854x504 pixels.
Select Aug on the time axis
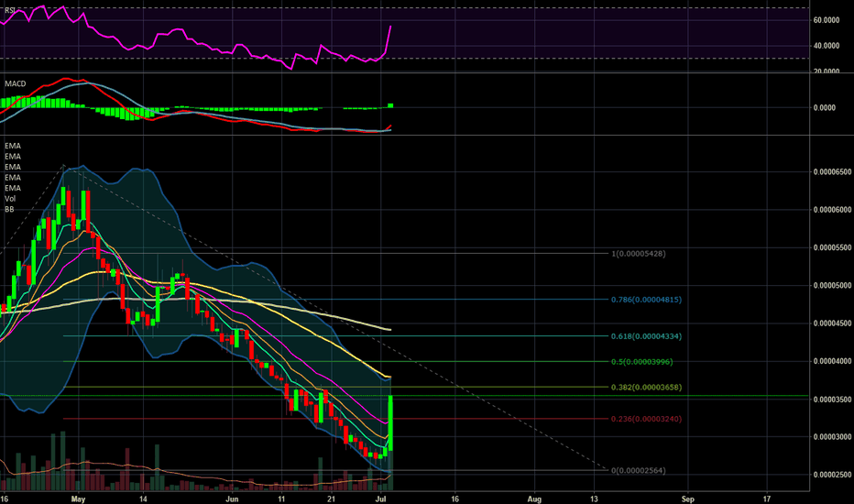[x=534, y=499]
